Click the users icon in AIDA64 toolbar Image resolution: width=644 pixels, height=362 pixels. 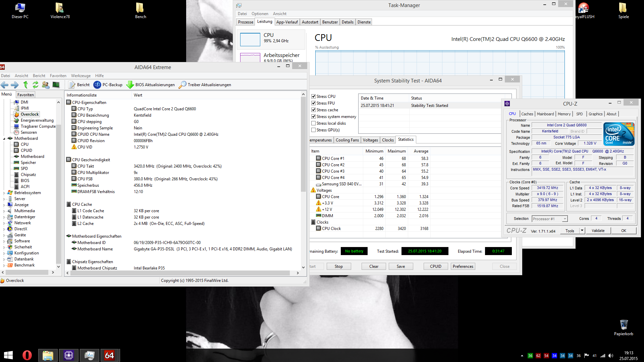click(46, 85)
